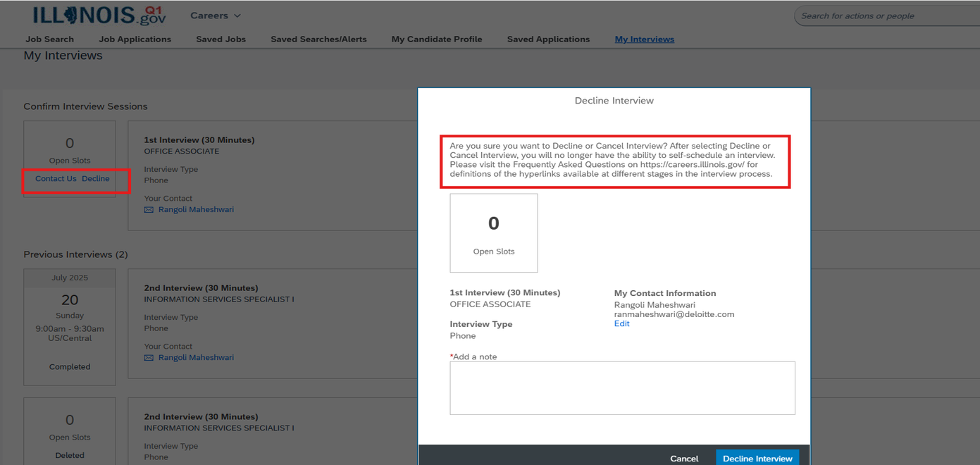Viewport: 980px width, 465px height.
Task: Open the Careers dropdown menu
Action: pyautogui.click(x=216, y=15)
